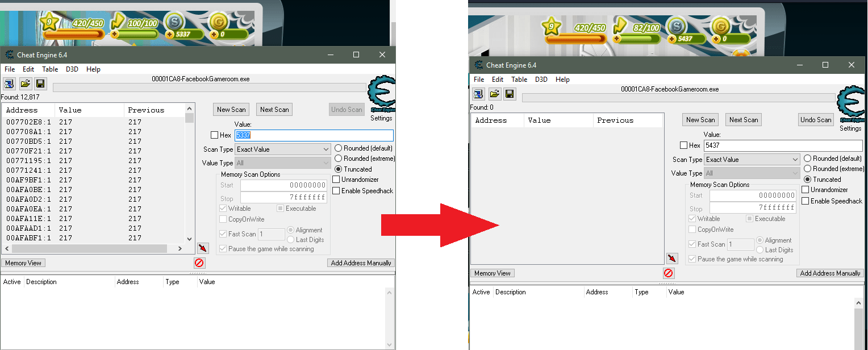Click silver S coin icon in right game
Image resolution: width=868 pixels, height=350 pixels.
pos(676,26)
